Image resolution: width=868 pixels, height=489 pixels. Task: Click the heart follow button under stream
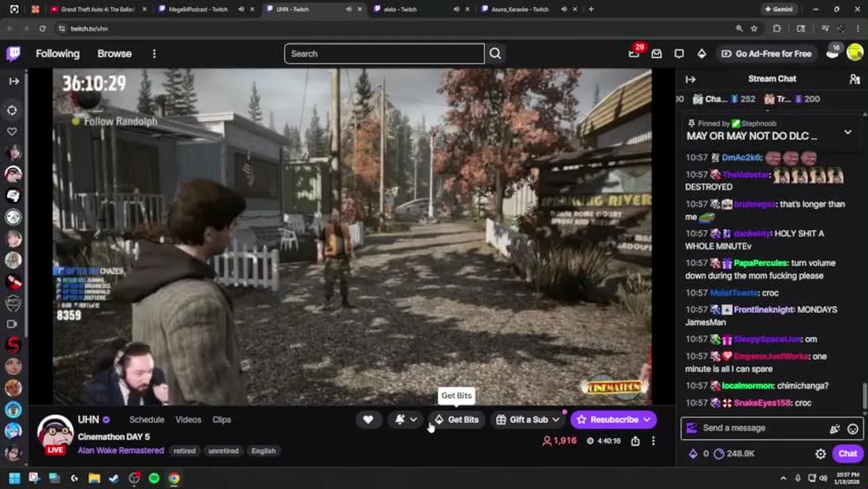click(x=368, y=420)
